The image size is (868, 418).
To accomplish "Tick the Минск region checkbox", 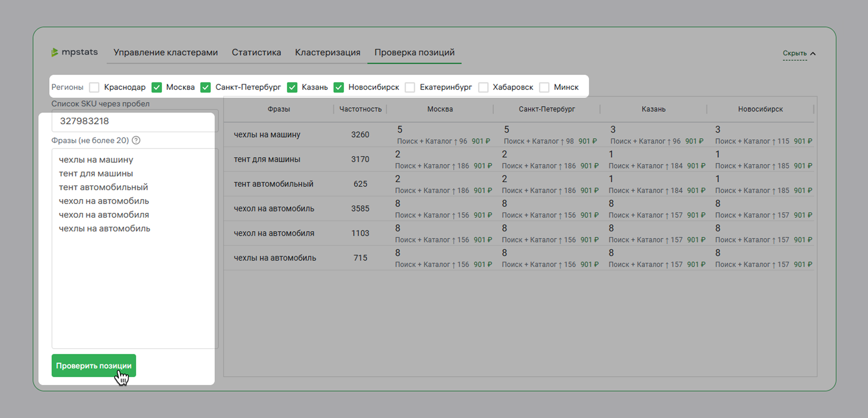I will click(544, 87).
